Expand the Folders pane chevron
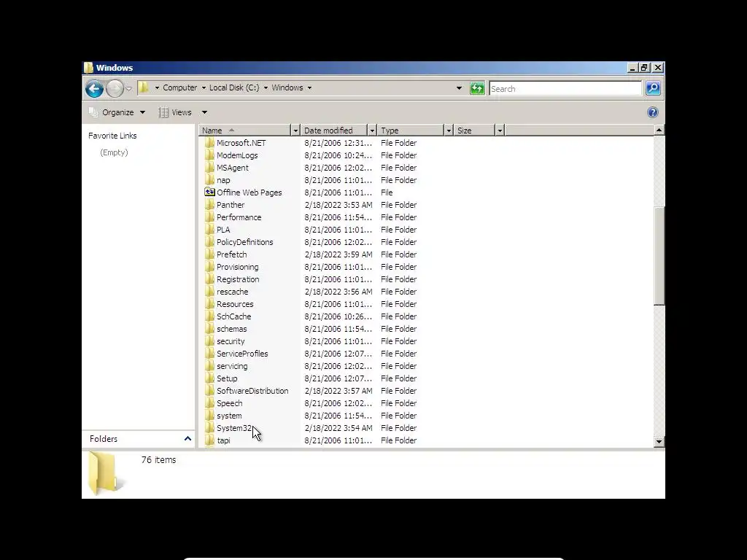This screenshot has height=560, width=747. (x=187, y=438)
